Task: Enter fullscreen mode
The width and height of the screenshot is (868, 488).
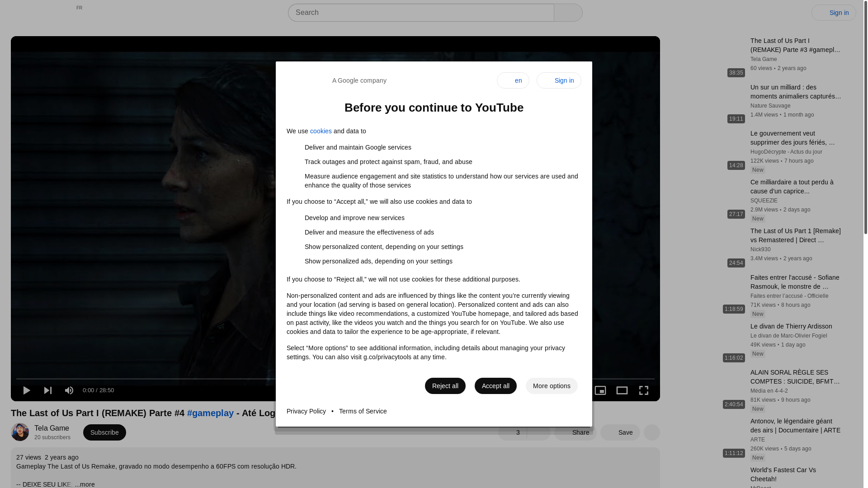Action: click(x=644, y=390)
